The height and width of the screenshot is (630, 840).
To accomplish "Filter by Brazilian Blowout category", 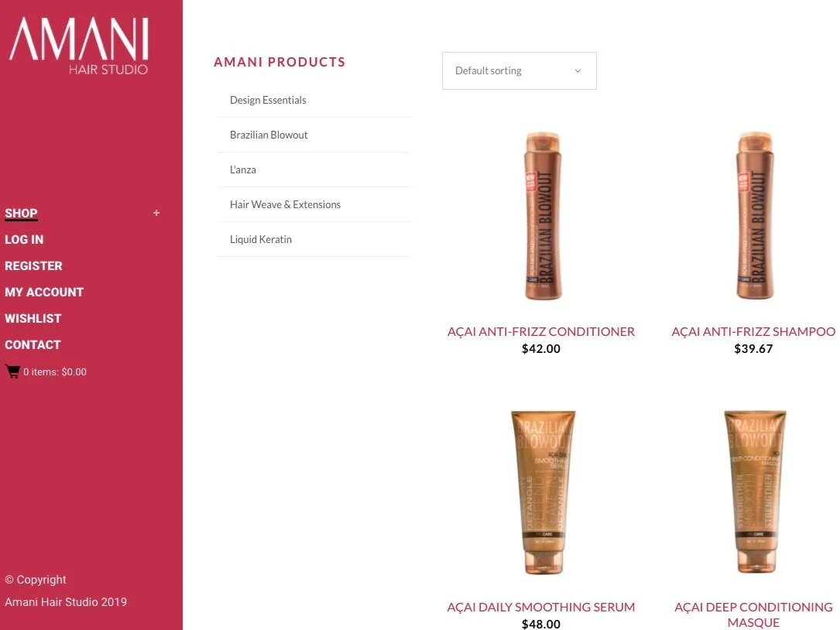I will pos(269,135).
